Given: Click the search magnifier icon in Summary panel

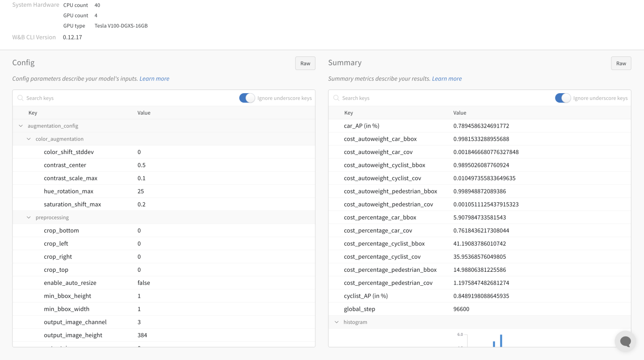Looking at the screenshot, I should coord(336,98).
